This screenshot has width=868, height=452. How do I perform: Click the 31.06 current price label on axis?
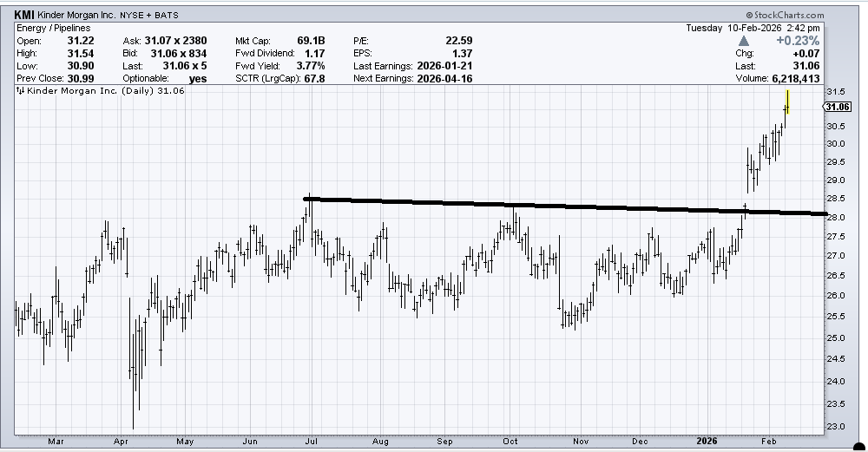tap(835, 107)
